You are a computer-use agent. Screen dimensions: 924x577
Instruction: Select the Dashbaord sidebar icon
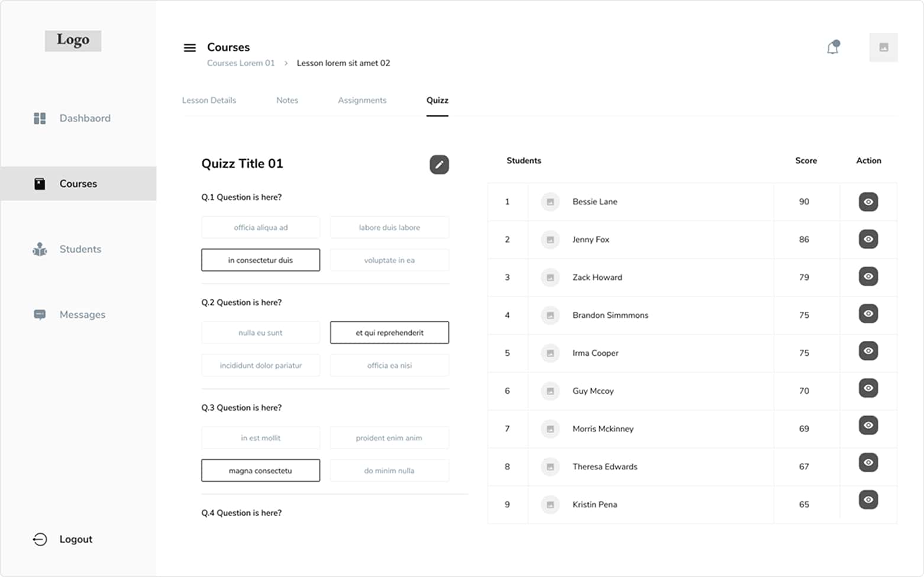[40, 118]
